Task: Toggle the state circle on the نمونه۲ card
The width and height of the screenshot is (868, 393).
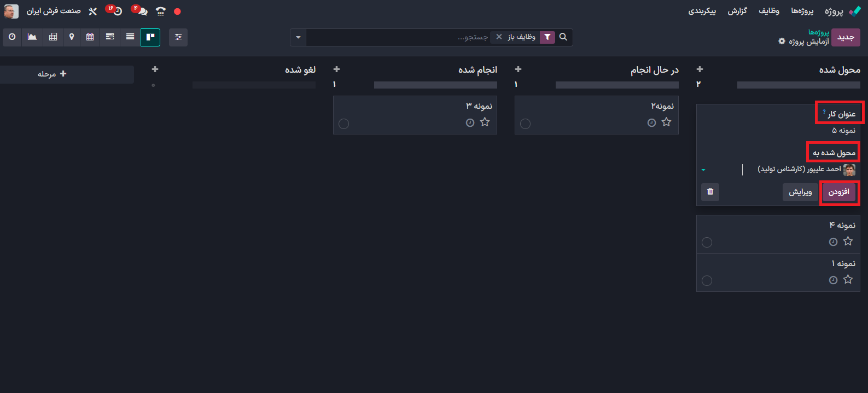Action: tap(525, 124)
